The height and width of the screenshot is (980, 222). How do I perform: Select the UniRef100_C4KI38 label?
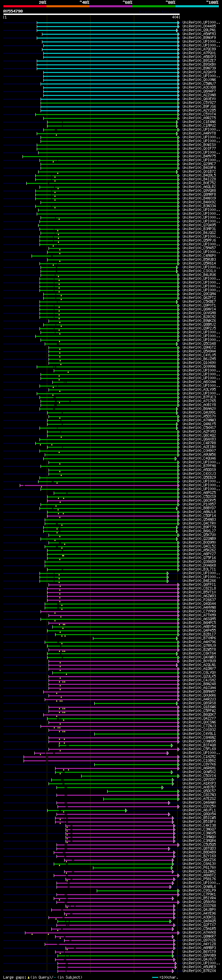tap(199, 826)
